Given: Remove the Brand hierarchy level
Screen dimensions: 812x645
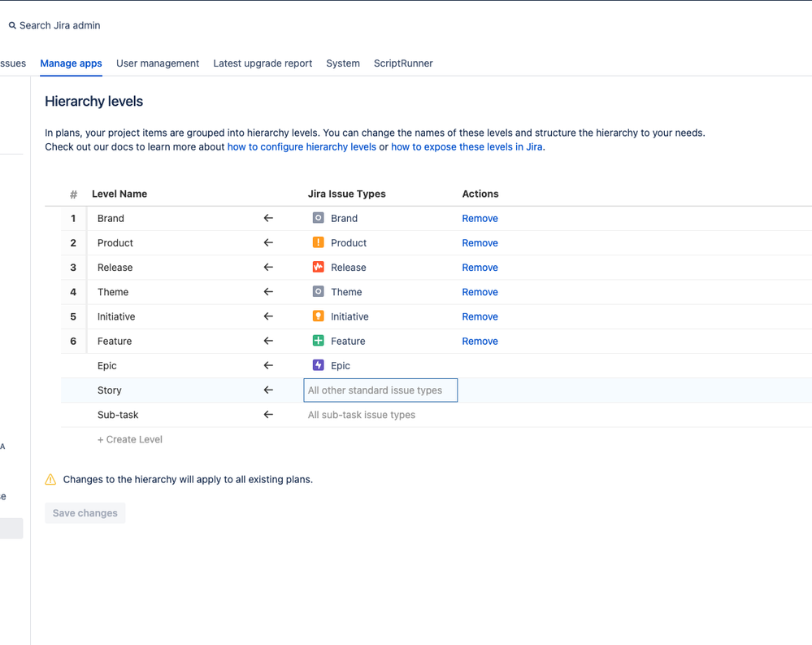Looking at the screenshot, I should (x=480, y=218).
